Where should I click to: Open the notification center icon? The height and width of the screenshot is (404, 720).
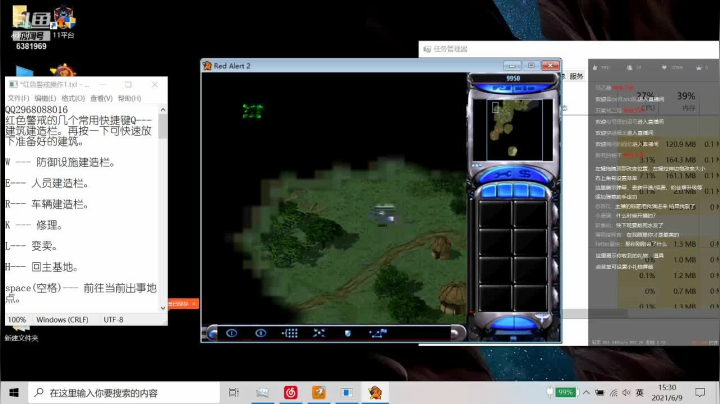[700, 393]
